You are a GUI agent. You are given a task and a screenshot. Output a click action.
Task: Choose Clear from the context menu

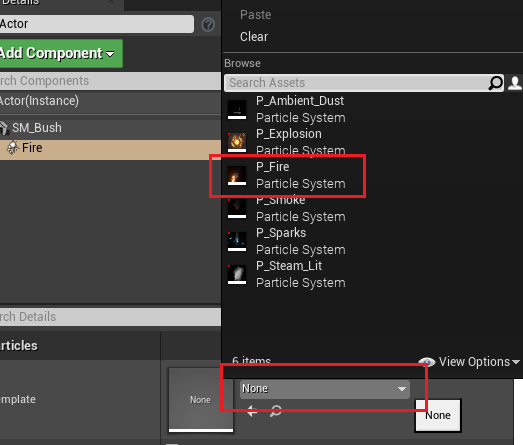click(254, 37)
